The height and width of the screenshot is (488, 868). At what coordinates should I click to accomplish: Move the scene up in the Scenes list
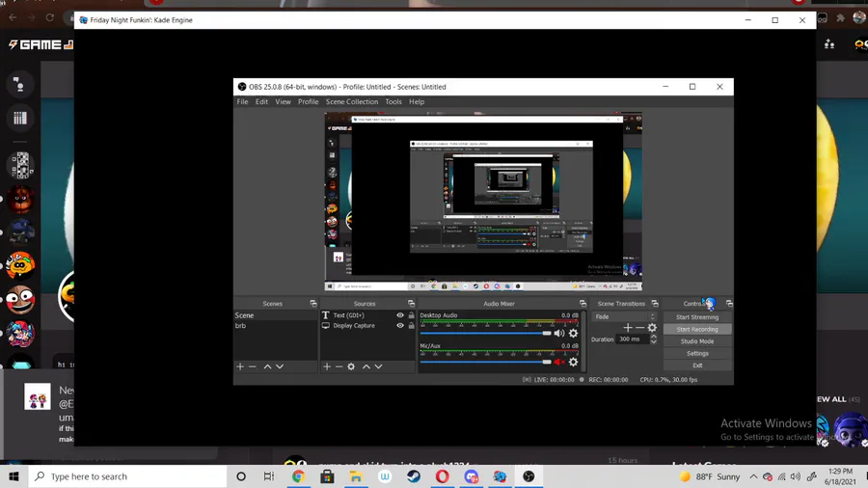click(267, 366)
